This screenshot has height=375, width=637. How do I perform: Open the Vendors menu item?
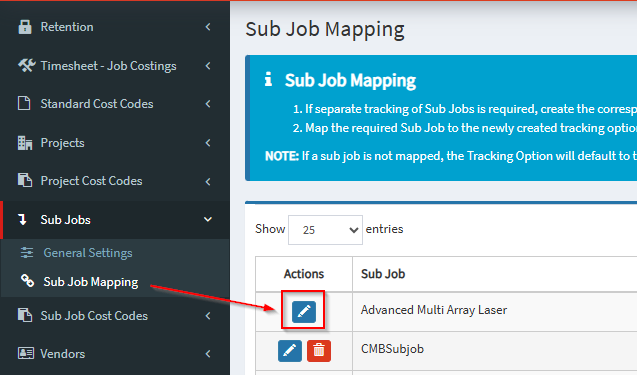115,353
